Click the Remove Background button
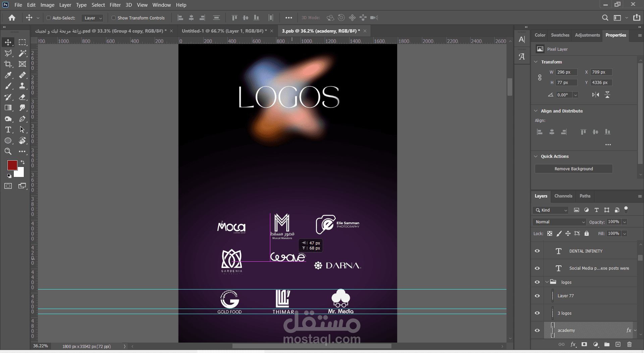 click(574, 169)
